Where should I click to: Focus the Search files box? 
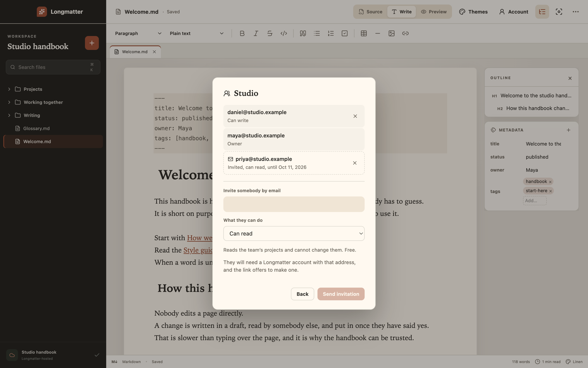53,67
